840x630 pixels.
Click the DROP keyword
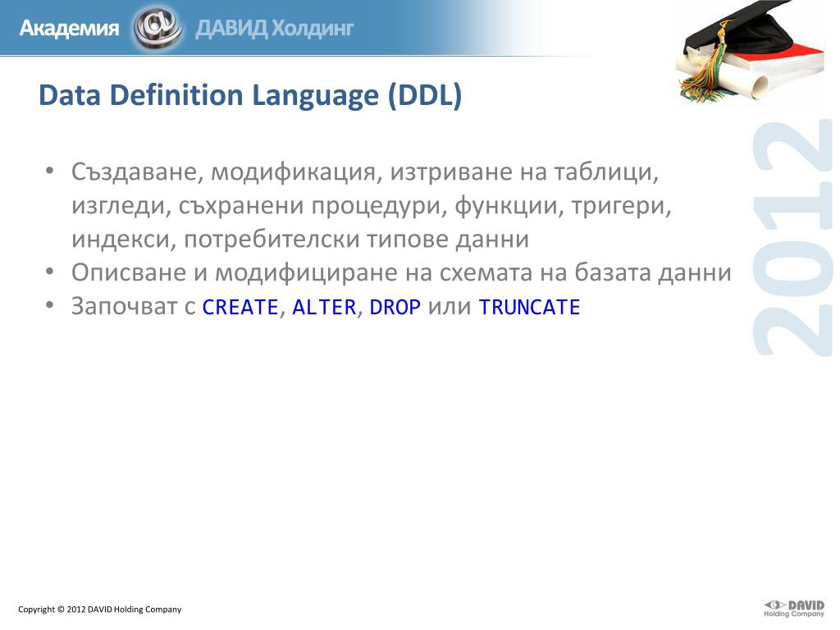[395, 307]
